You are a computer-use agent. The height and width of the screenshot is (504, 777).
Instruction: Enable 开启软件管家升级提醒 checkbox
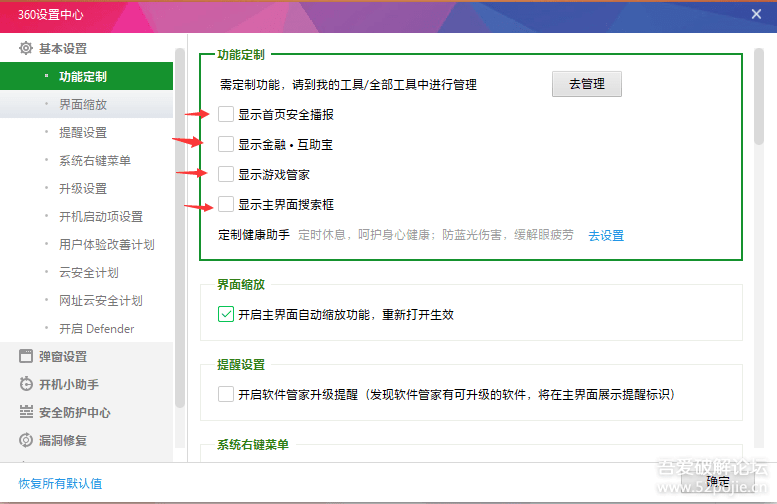tap(226, 394)
